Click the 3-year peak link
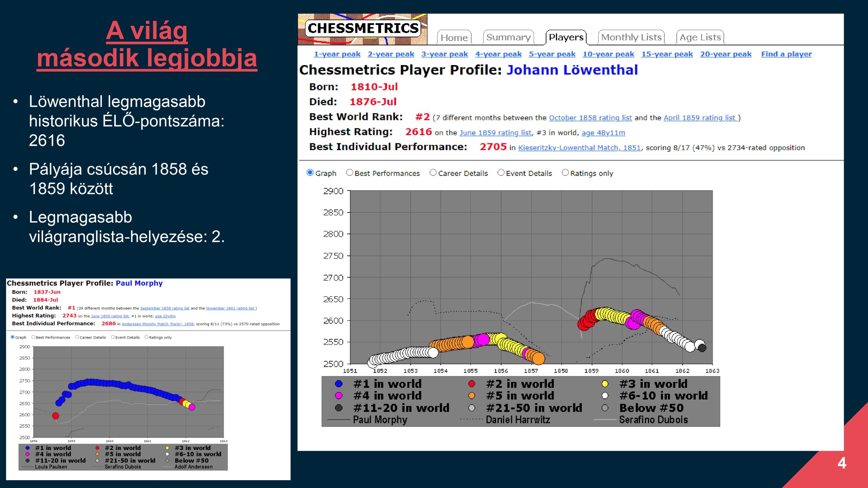 [445, 54]
